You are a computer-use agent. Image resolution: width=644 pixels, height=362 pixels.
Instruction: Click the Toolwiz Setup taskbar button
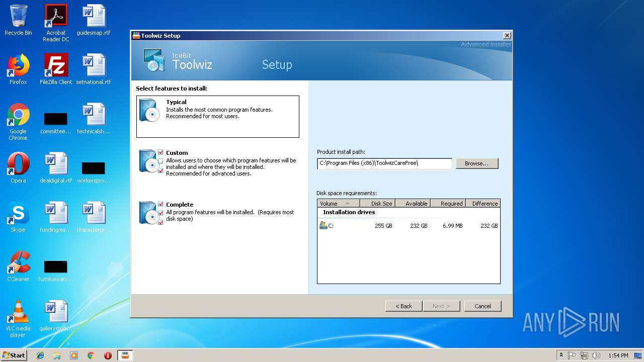pyautogui.click(x=125, y=355)
